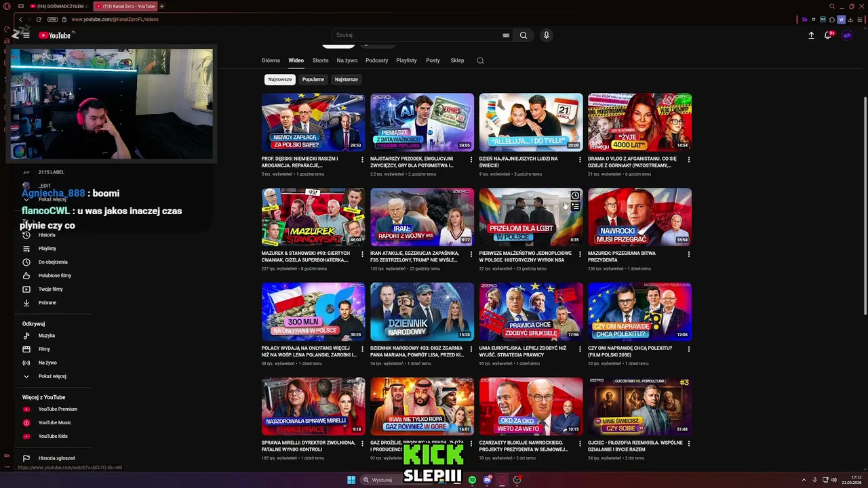Viewport: 868px width, 488px height.
Task: Reload the page with the refresh icon
Action: click(x=38, y=19)
